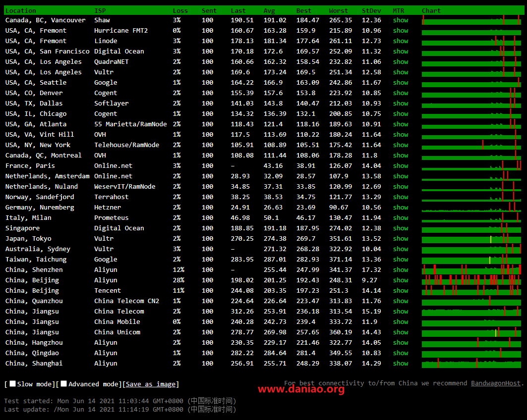The image size is (527, 420).
Task: Show MTR for China, Shenzhen Aliyun
Action: point(401,270)
